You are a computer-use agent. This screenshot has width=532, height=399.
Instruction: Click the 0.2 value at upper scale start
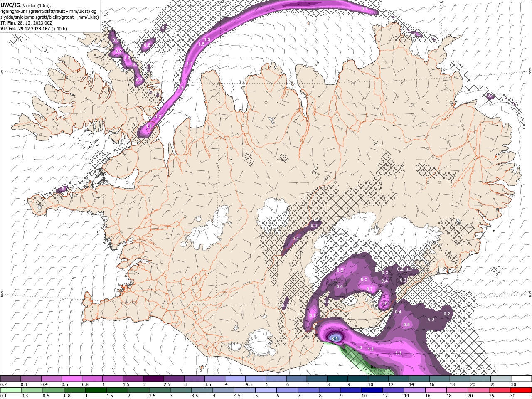pyautogui.click(x=3, y=384)
